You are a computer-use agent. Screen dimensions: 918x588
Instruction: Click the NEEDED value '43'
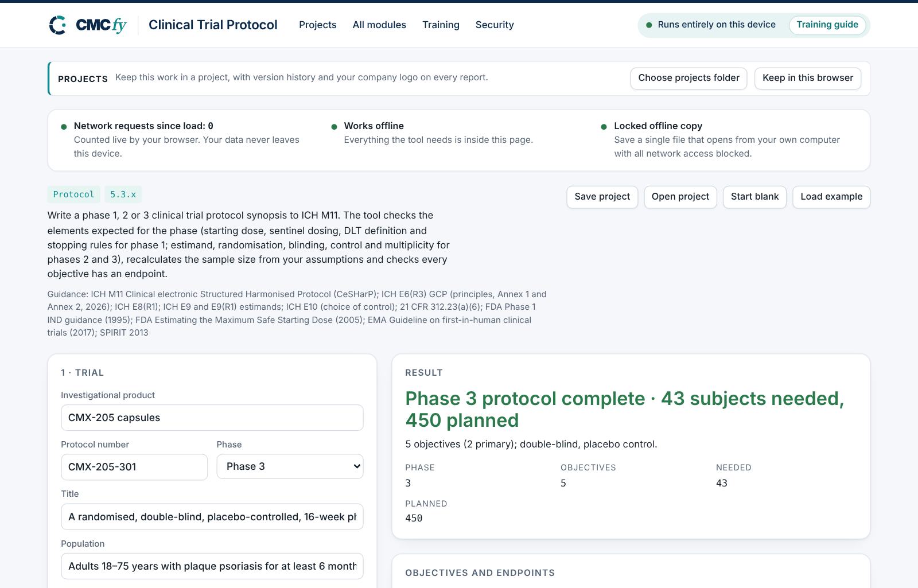point(722,483)
